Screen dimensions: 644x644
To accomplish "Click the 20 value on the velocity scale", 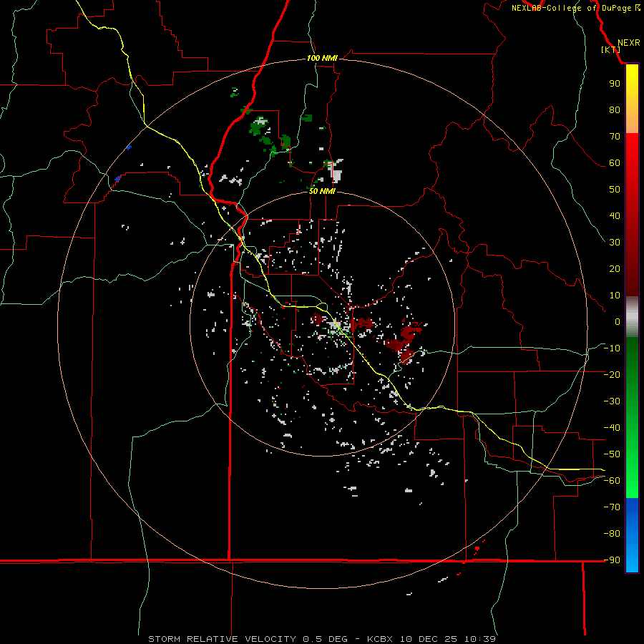I will [615, 269].
